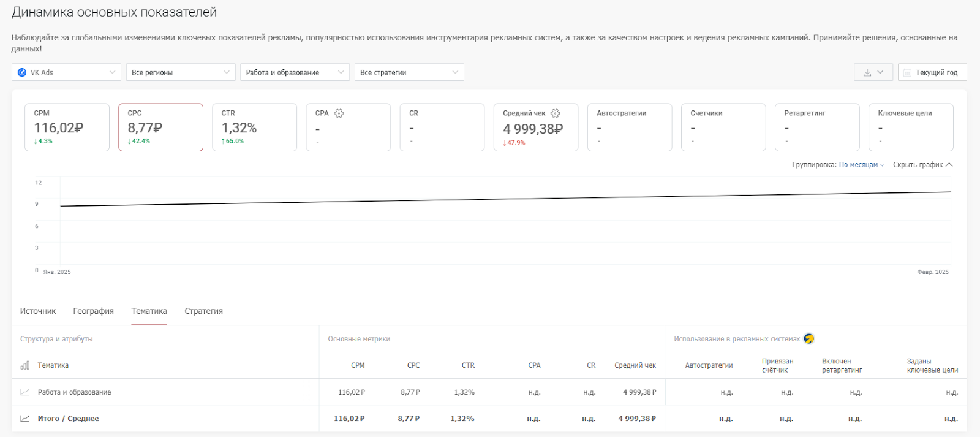Screen dimensions: 980x437
Task: Open the VK Ads source dropdown
Action: [66, 72]
